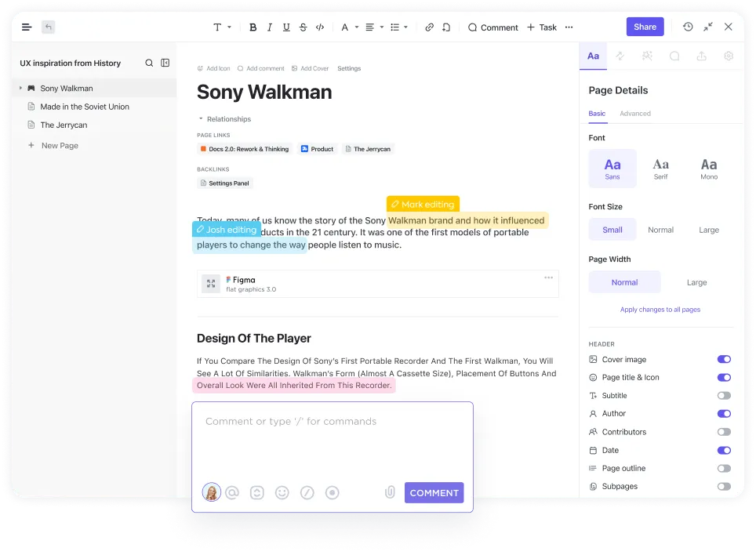The height and width of the screenshot is (555, 756).
Task: Expand the Sony Walkman tree item
Action: pos(20,88)
